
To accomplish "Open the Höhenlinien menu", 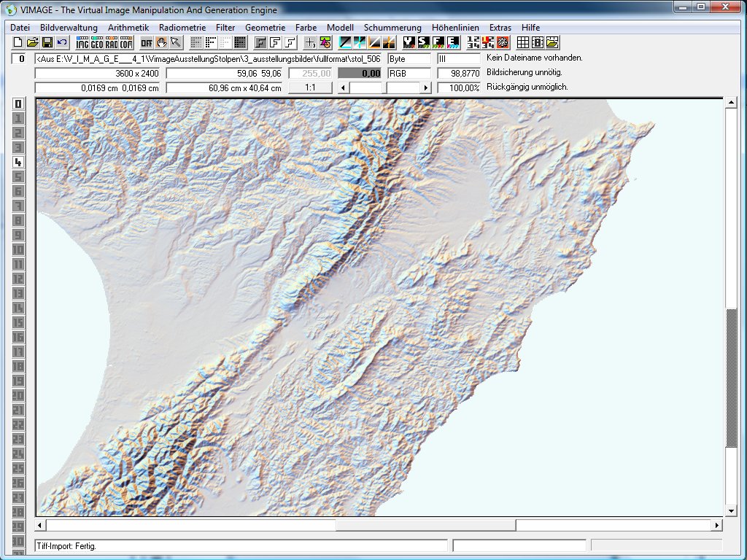I will [455, 27].
